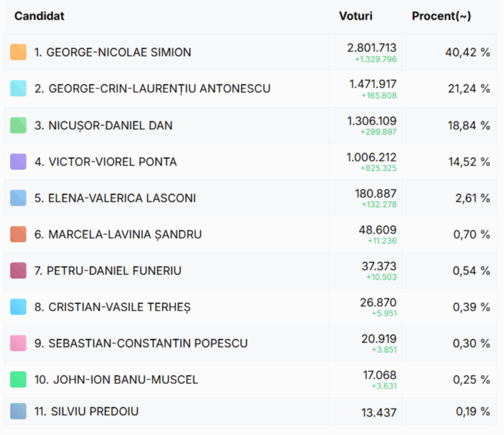The image size is (504, 435).
Task: Select candidate Cristian-Vasile Terheș
Action: click(x=112, y=307)
